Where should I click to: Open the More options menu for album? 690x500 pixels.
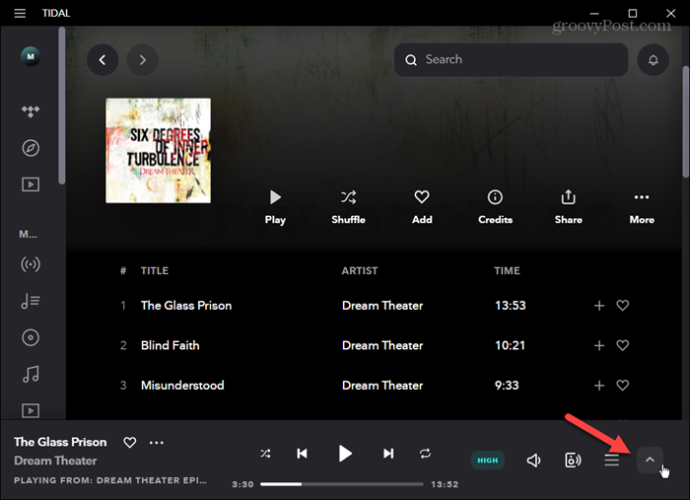click(642, 207)
